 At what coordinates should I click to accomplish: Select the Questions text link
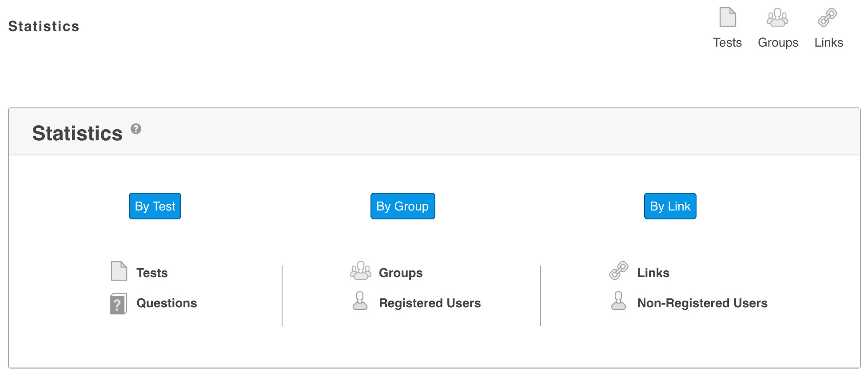click(167, 303)
